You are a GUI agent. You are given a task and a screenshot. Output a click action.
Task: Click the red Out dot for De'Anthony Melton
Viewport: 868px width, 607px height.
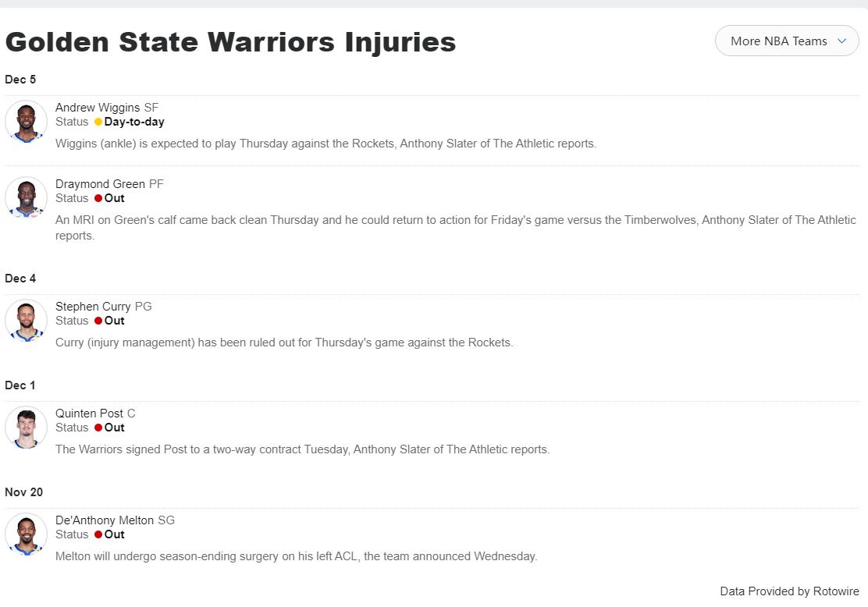pyautogui.click(x=98, y=535)
